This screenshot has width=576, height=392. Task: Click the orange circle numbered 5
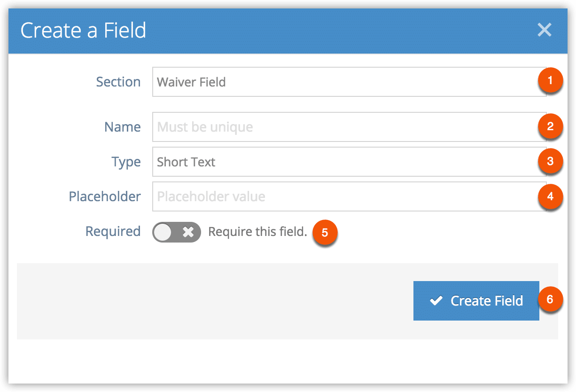click(x=325, y=233)
